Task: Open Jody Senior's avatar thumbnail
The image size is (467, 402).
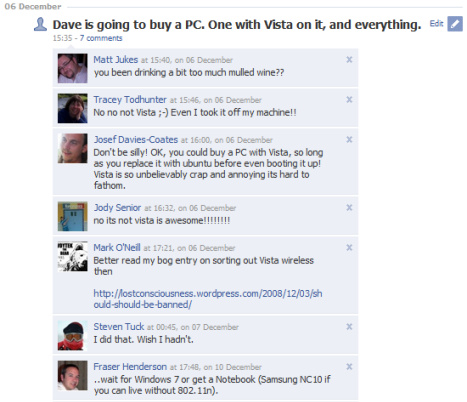Action: tap(73, 216)
